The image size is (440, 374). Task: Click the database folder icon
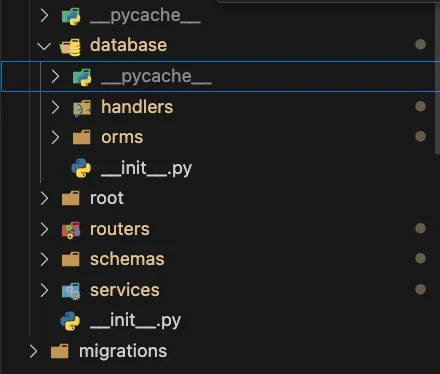coord(70,47)
